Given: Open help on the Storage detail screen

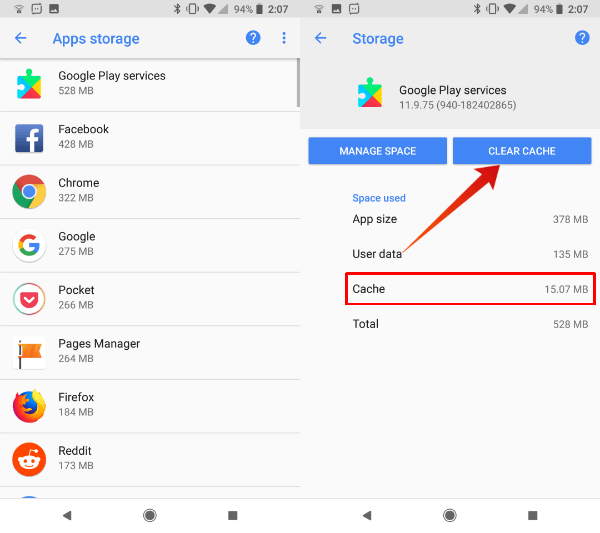Looking at the screenshot, I should pos(582,38).
